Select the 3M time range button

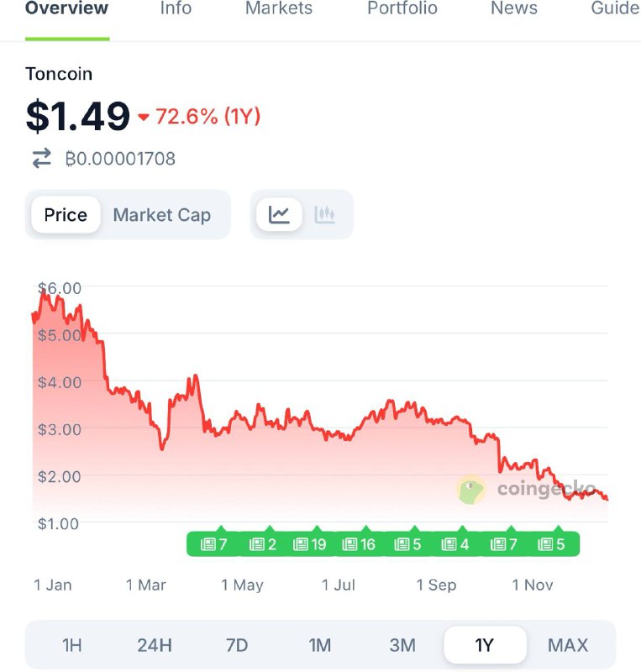[402, 645]
